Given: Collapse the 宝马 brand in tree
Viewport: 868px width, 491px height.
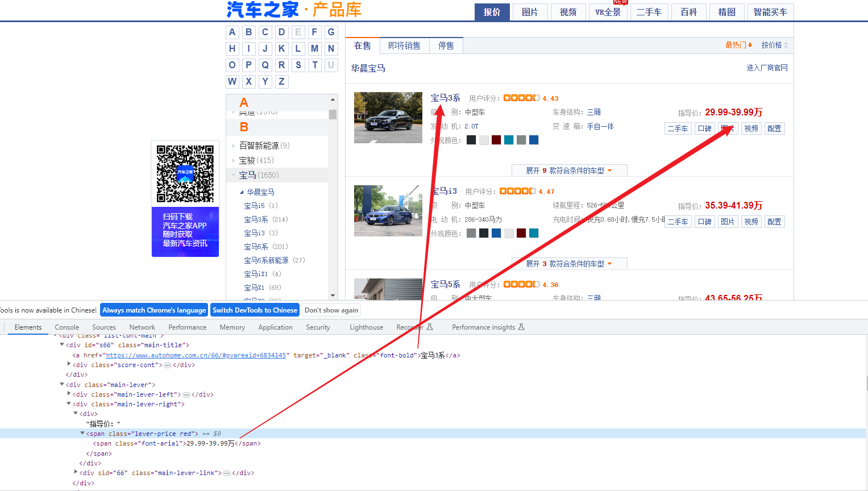Looking at the screenshot, I should [233, 175].
